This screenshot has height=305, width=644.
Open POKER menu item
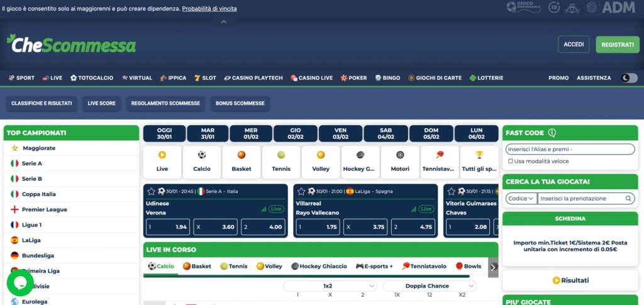coord(353,78)
